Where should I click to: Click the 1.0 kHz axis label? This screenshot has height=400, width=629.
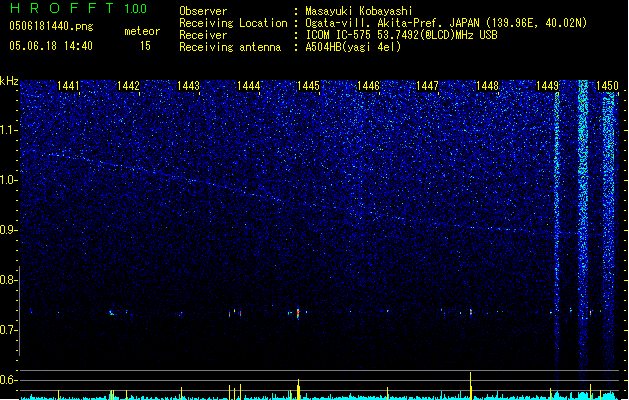8,180
